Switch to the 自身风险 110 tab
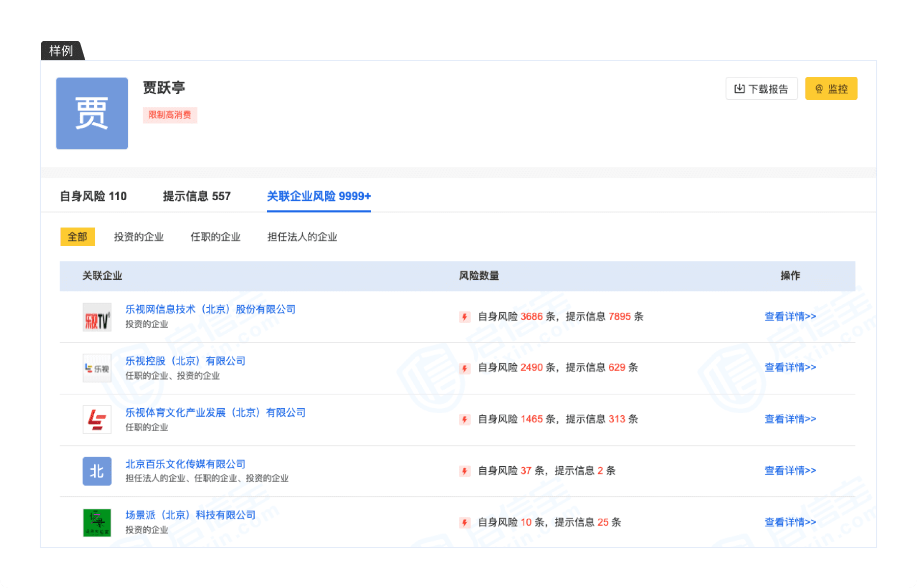 tap(93, 196)
